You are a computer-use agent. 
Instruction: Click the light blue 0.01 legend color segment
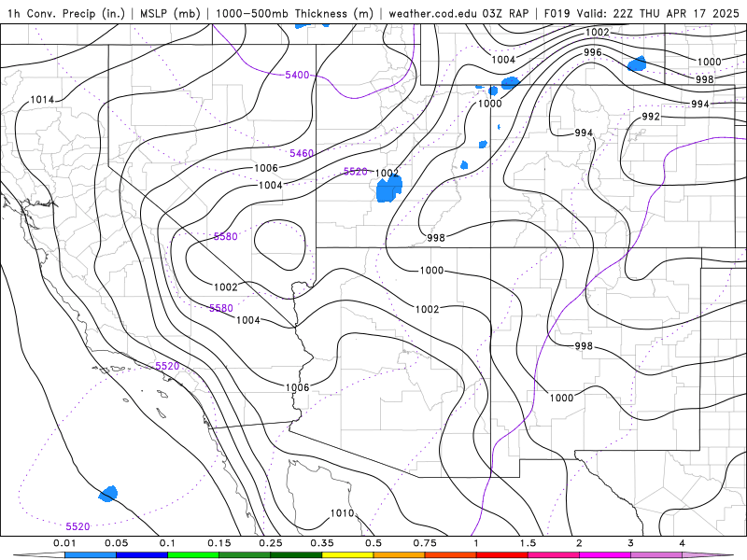point(90,555)
